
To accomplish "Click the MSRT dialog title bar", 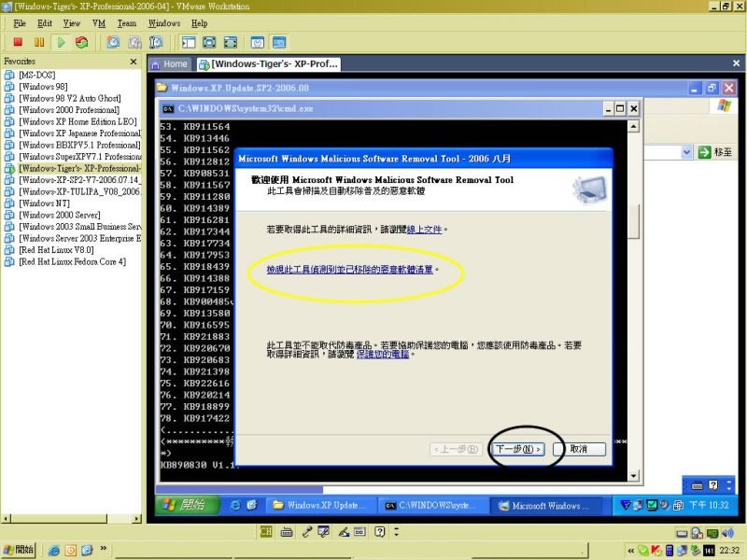I will 423,159.
